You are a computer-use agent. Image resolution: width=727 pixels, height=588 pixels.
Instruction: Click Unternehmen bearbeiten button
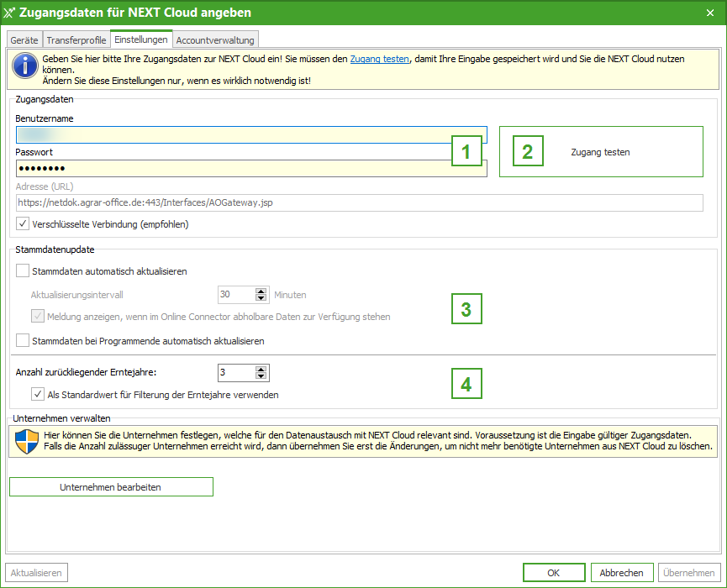111,487
